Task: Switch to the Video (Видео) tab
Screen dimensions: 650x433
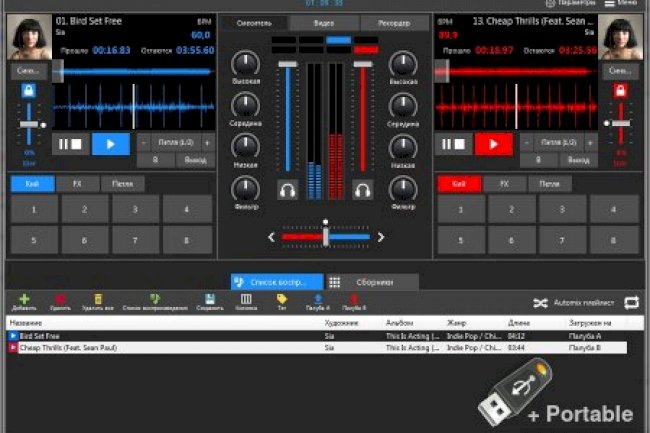Action: 324,23
